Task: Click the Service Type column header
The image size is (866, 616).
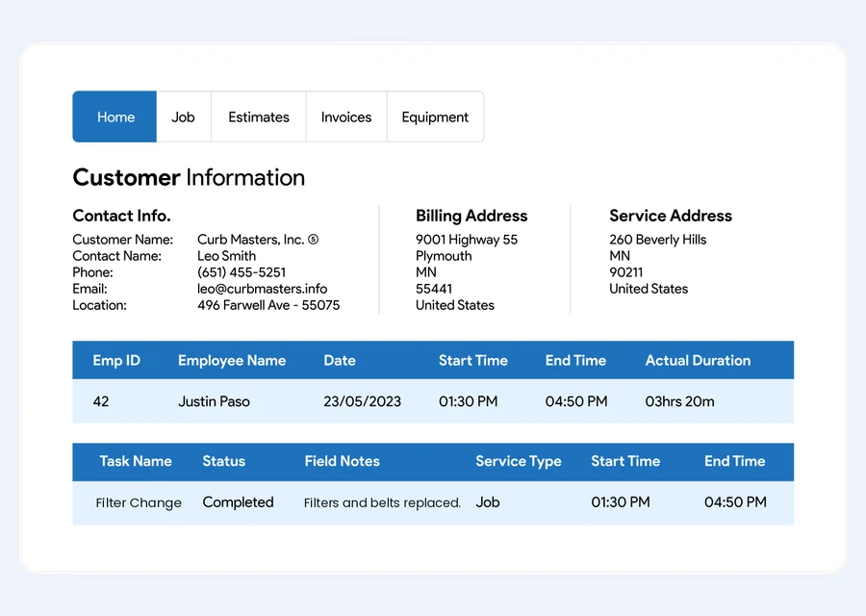Action: [x=519, y=461]
